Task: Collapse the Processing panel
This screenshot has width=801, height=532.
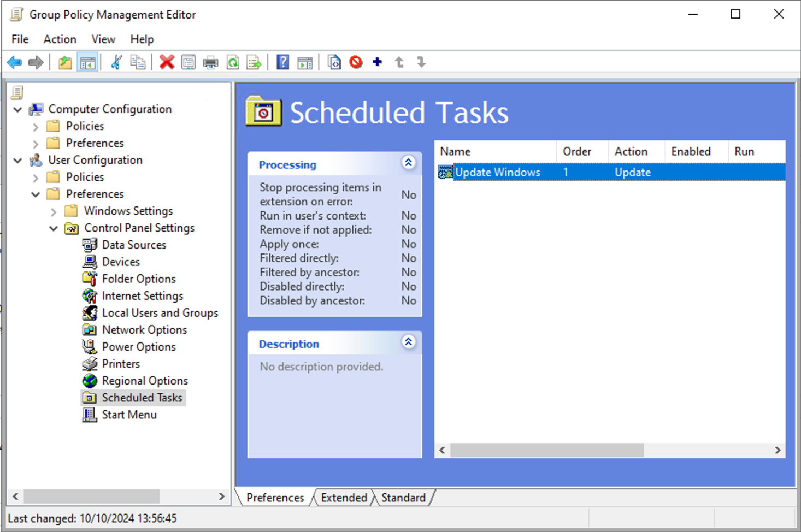Action: pos(408,163)
